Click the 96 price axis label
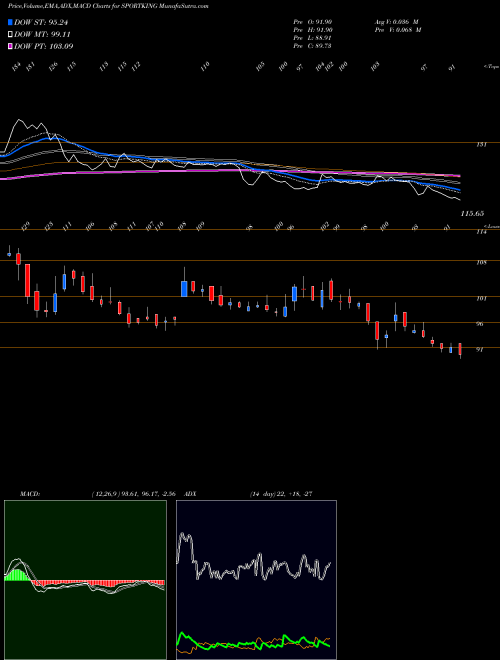The width and height of the screenshot is (500, 660). (480, 324)
